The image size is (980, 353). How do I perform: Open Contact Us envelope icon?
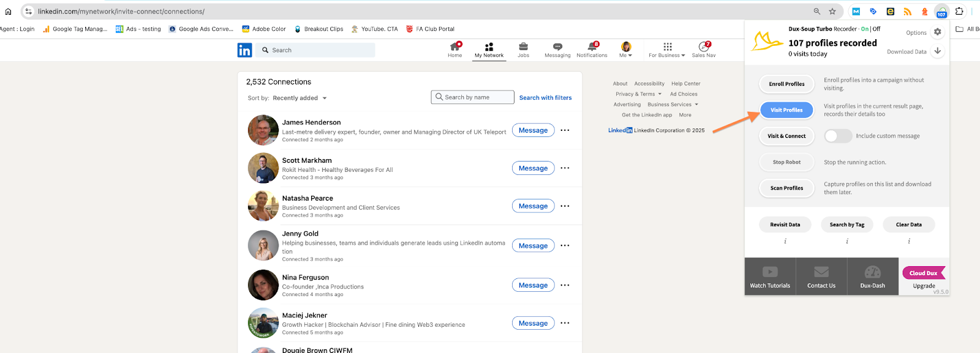click(x=821, y=272)
